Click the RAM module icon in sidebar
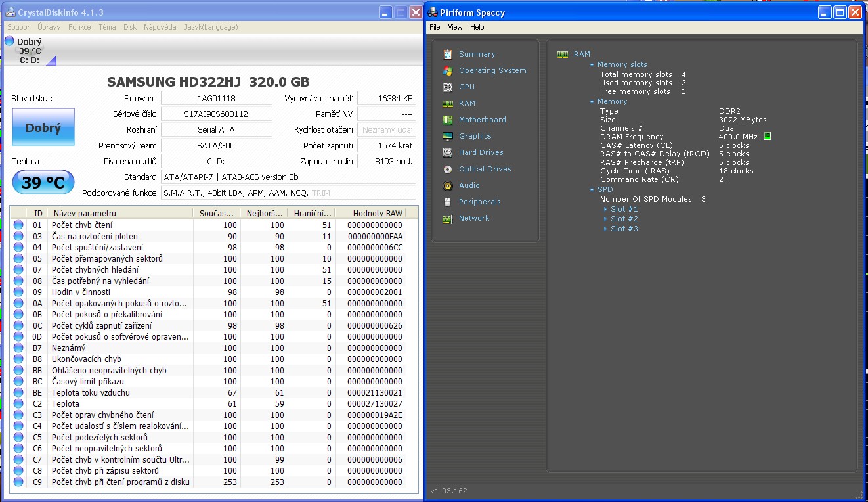This screenshot has width=868, height=502. (448, 103)
